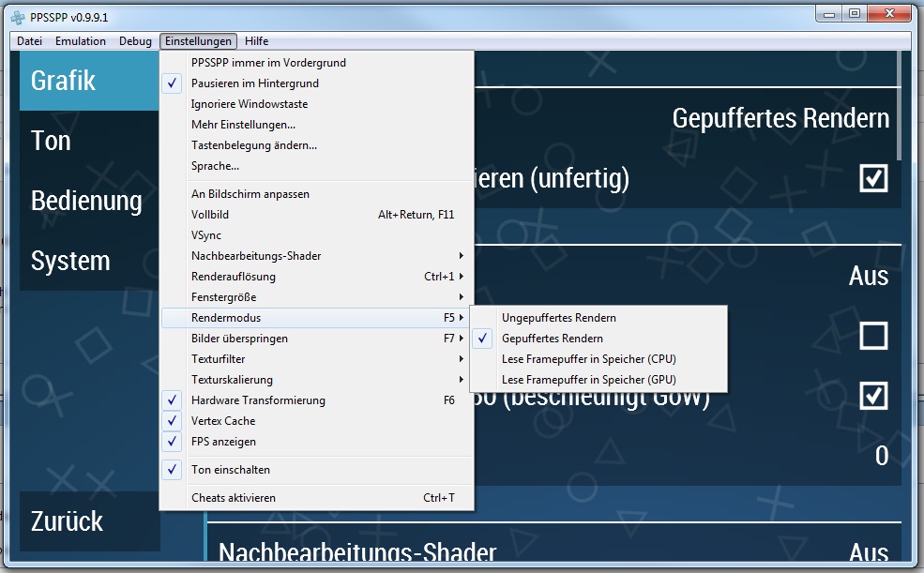Viewport: 924px width, 573px height.
Task: Toggle 'Hardware Transformierung' checked menu item
Action: (258, 400)
